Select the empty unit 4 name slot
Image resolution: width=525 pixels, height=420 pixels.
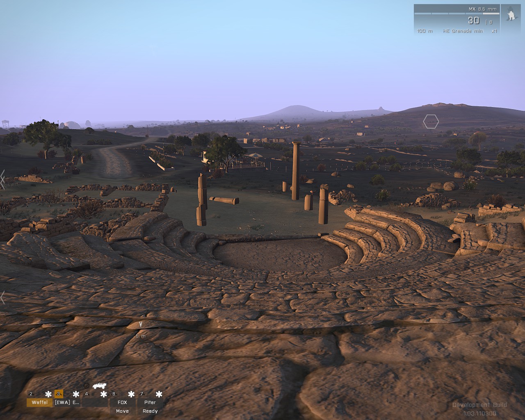[95, 402]
